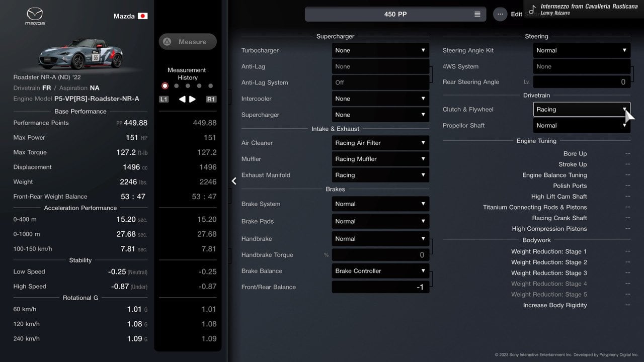
Task: Select the first measurement history dot
Action: coord(165,86)
